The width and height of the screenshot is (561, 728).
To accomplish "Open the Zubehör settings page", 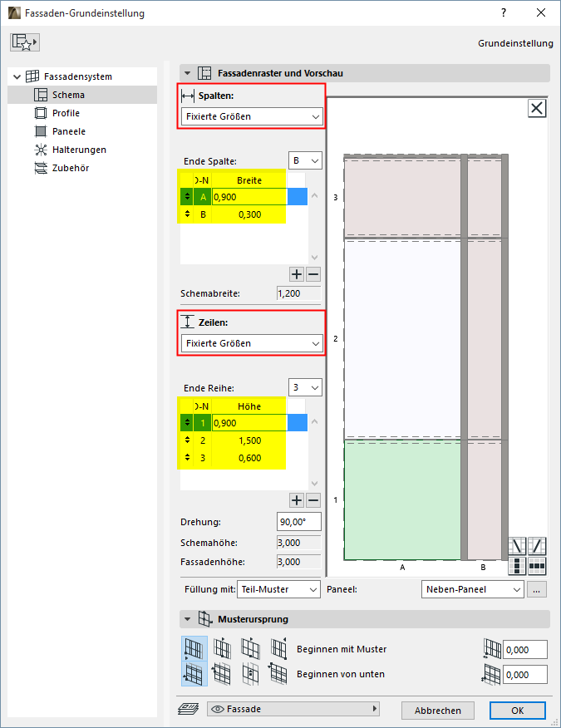I will coord(71,168).
